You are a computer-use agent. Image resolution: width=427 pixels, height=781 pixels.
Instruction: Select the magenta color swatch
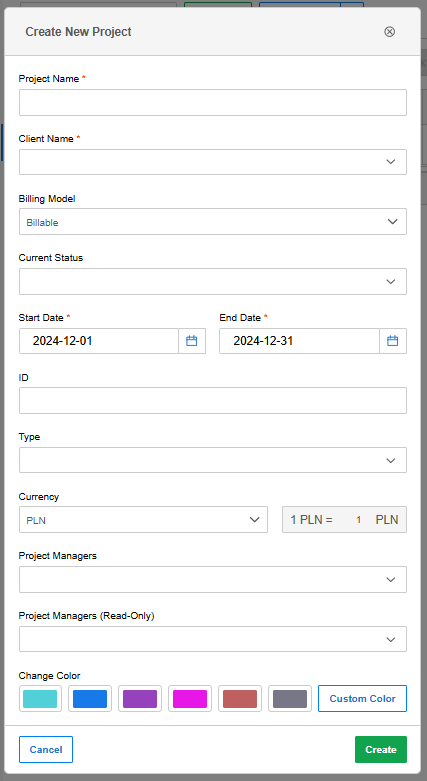190,699
